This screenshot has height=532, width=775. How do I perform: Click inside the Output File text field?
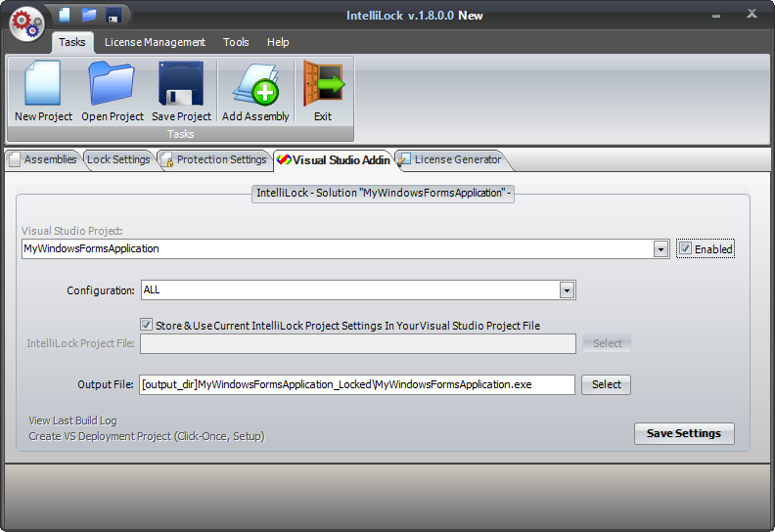coord(357,384)
